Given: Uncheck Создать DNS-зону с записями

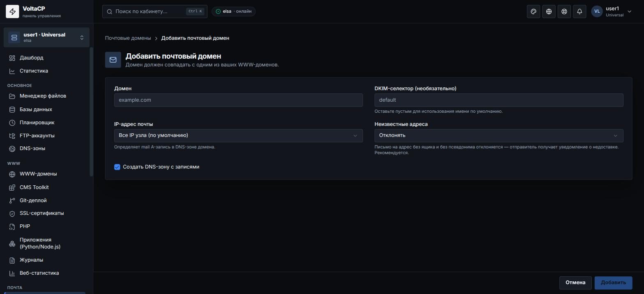Looking at the screenshot, I should coord(117,167).
